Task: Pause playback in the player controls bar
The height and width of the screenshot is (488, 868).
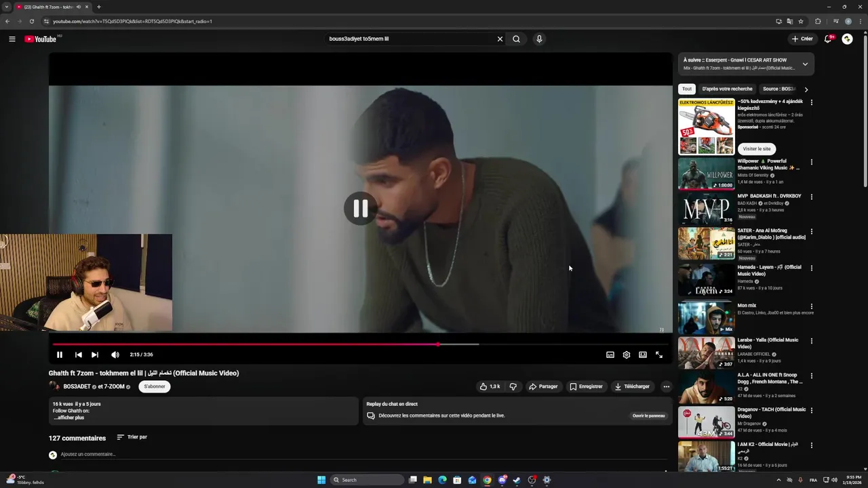Action: (x=60, y=354)
